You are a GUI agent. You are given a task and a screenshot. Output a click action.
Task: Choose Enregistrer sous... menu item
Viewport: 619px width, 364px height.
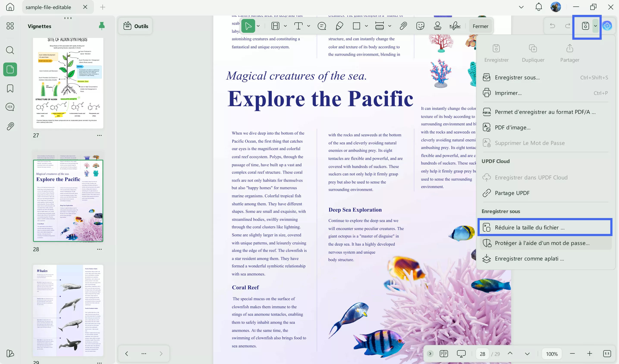(545, 77)
